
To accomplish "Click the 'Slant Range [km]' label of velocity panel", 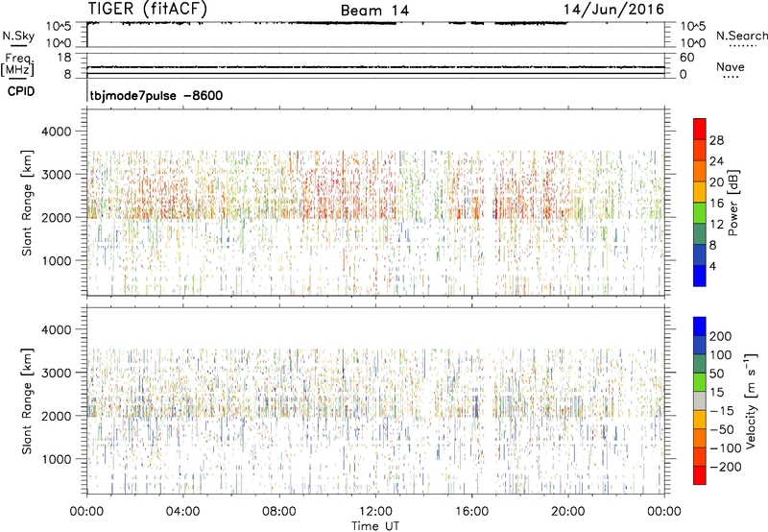I will click(x=27, y=401).
